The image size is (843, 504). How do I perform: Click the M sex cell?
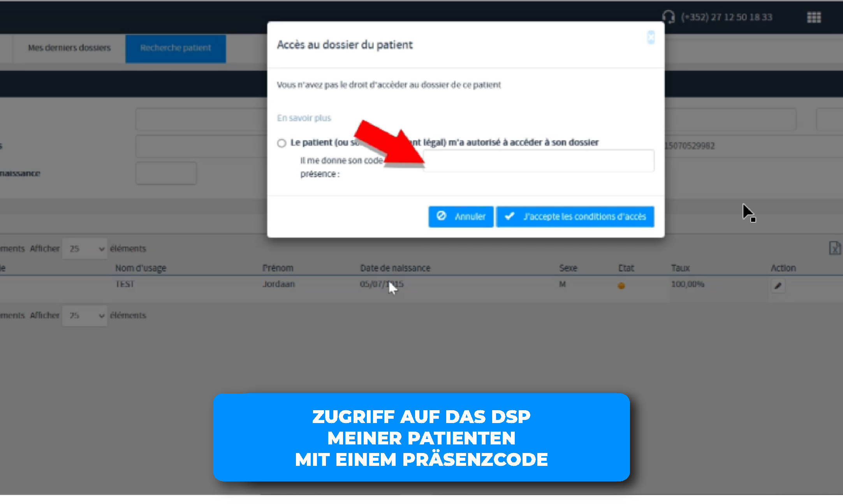[562, 284]
